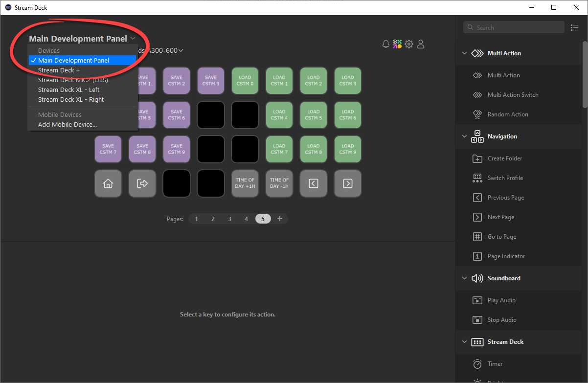Collapse the Multi Action category
The height and width of the screenshot is (383, 588).
click(x=464, y=53)
